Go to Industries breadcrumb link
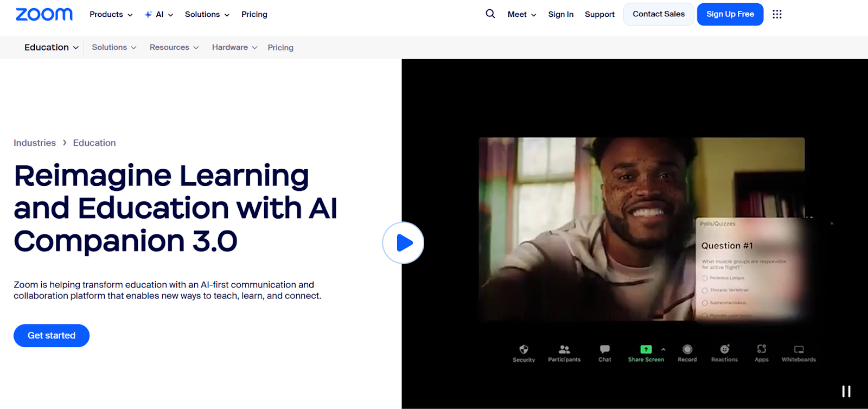 (35, 143)
